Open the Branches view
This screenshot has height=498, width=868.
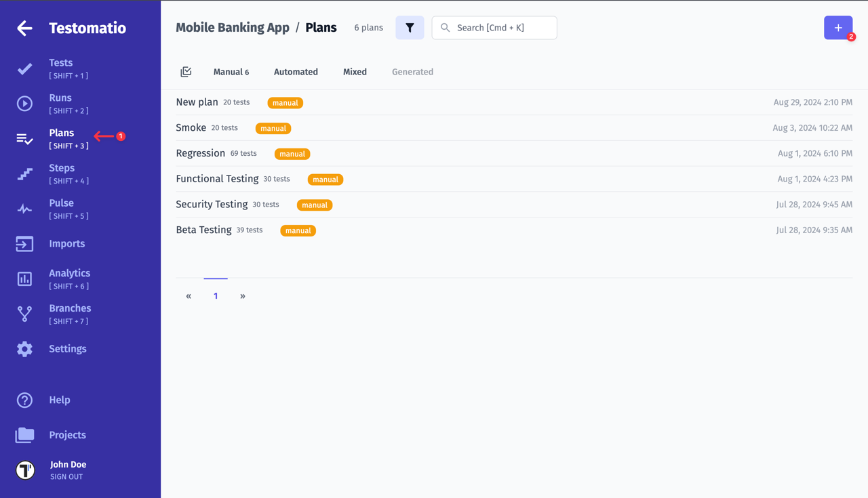tap(69, 308)
